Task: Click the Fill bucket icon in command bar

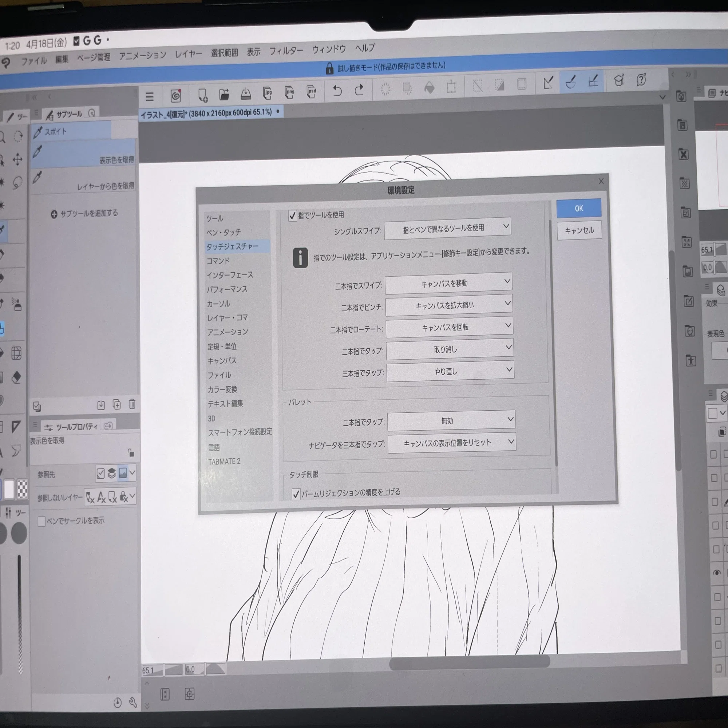Action: coord(429,88)
